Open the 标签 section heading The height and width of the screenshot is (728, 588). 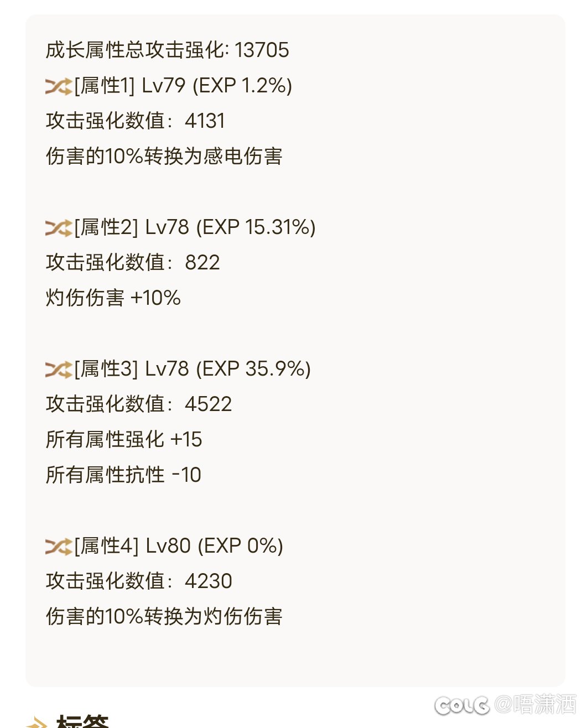pos(82,721)
